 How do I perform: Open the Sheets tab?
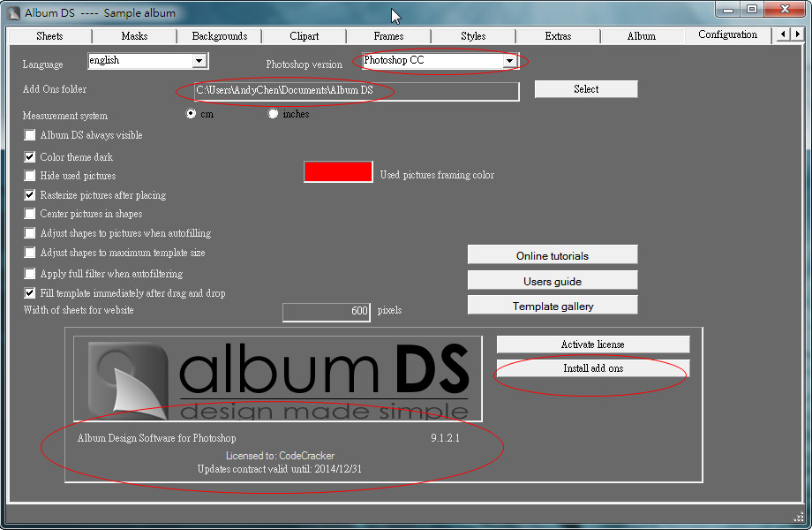pyautogui.click(x=49, y=35)
